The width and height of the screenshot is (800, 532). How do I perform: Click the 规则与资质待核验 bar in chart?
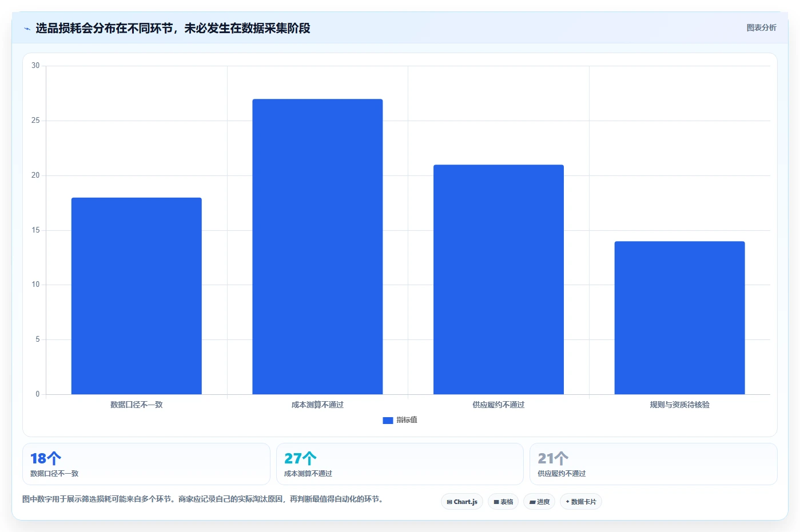tap(679, 318)
